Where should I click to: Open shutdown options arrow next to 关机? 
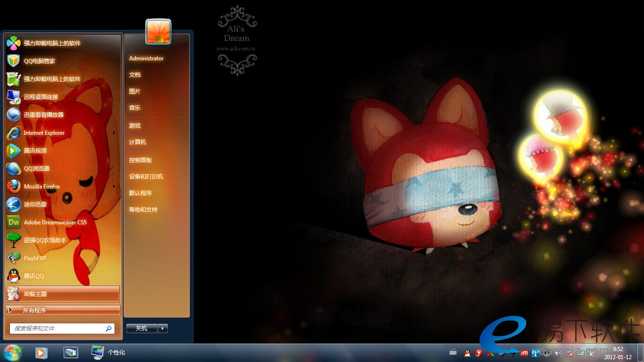point(163,329)
